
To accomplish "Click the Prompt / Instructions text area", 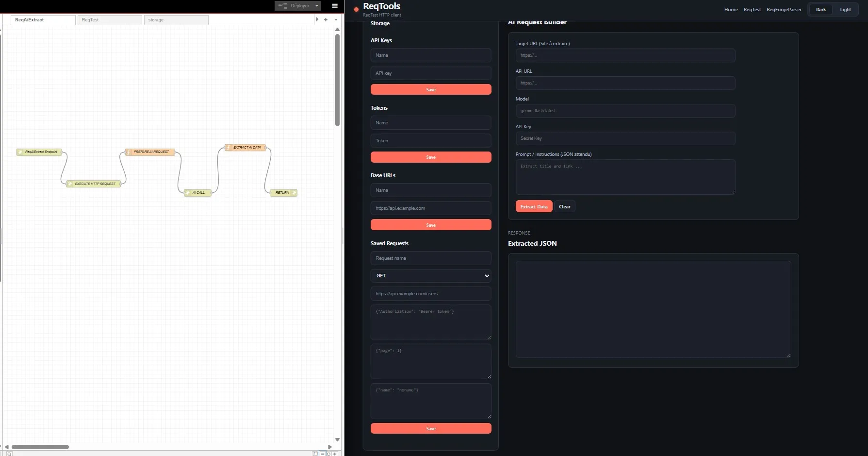I will [x=625, y=177].
